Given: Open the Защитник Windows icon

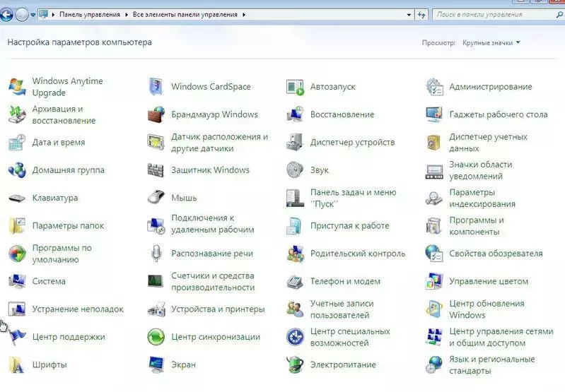Looking at the screenshot, I should pyautogui.click(x=156, y=170).
